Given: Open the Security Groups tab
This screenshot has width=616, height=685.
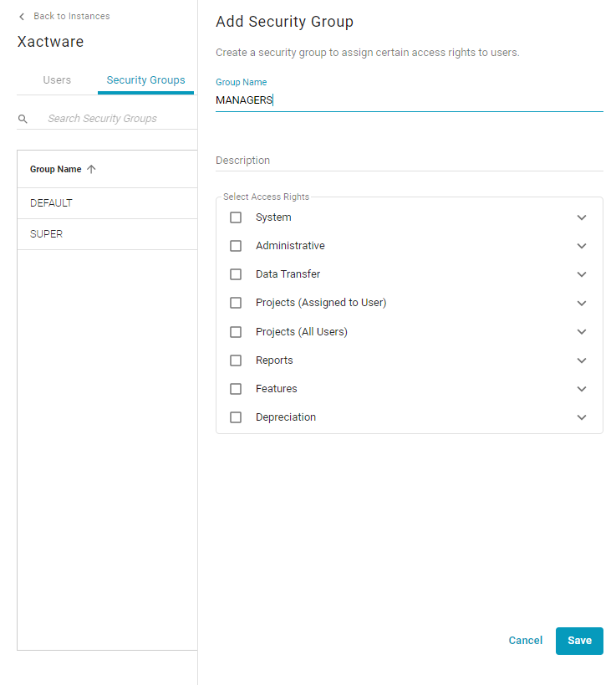Looking at the screenshot, I should point(145,80).
